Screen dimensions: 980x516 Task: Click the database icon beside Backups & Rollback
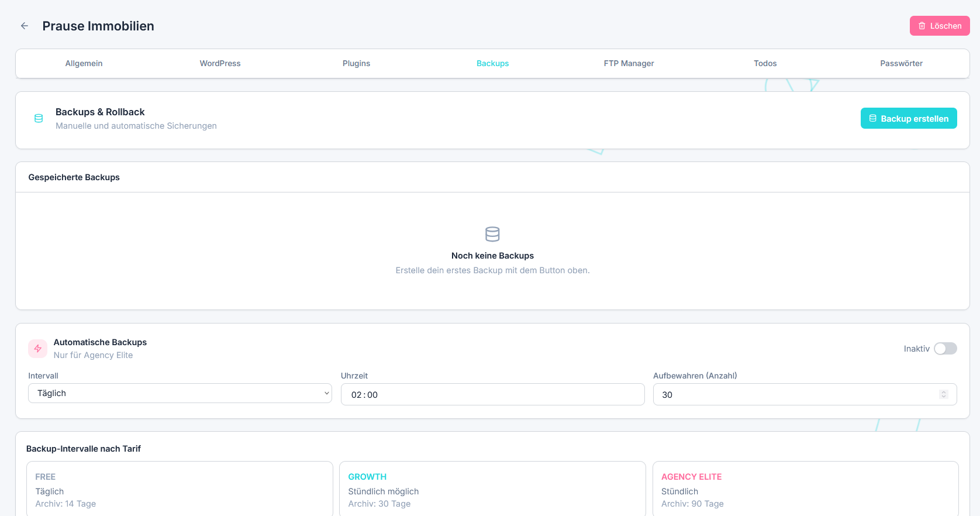39,118
